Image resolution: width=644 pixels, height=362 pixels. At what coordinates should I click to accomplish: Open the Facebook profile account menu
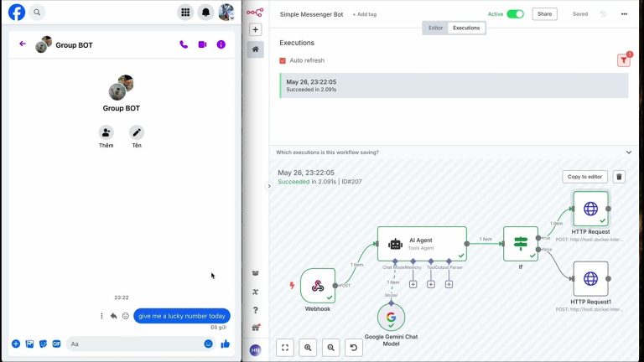(226, 13)
